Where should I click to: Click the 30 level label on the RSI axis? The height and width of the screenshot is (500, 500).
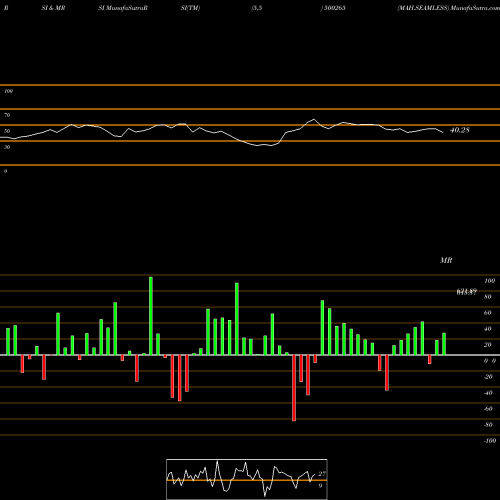7,147
